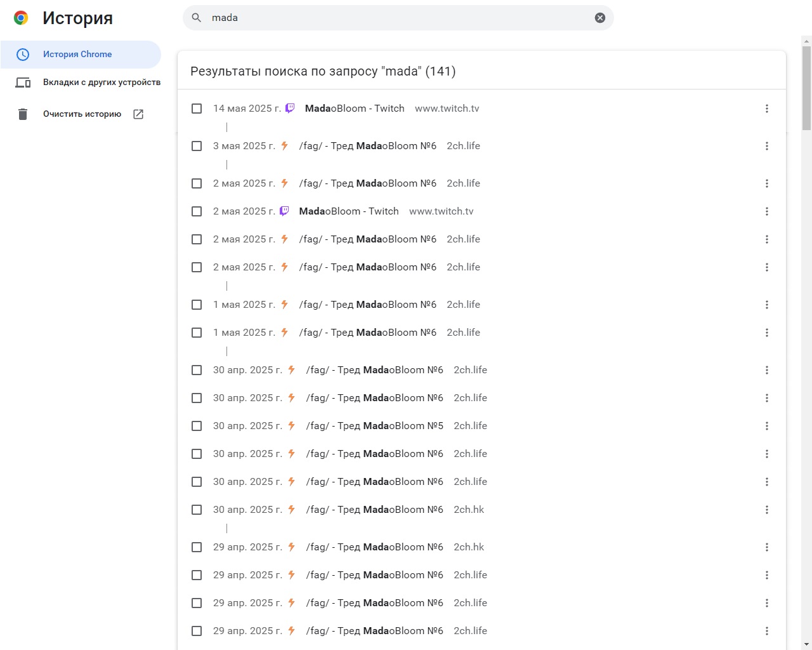812x650 pixels.
Task: Click the trash can icon in sidebar
Action: pos(23,114)
